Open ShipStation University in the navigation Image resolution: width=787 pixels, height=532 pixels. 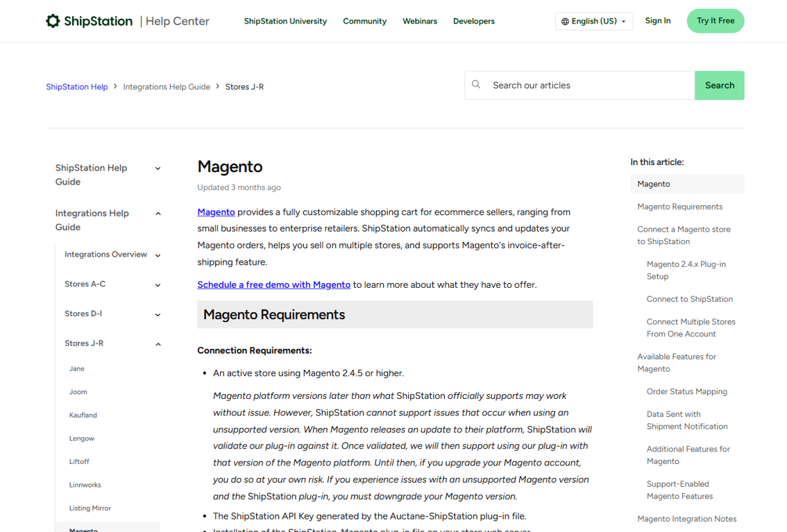285,21
